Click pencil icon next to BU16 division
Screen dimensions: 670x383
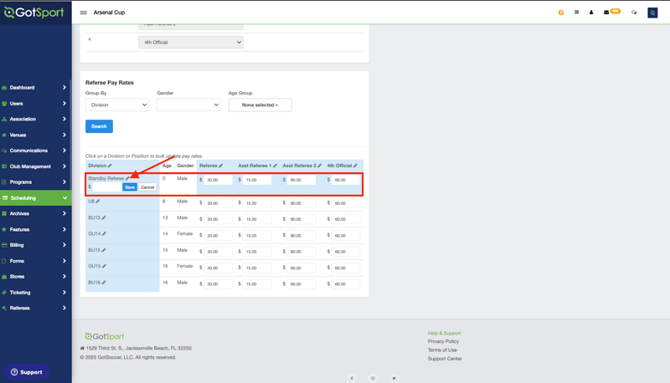pyautogui.click(x=104, y=282)
